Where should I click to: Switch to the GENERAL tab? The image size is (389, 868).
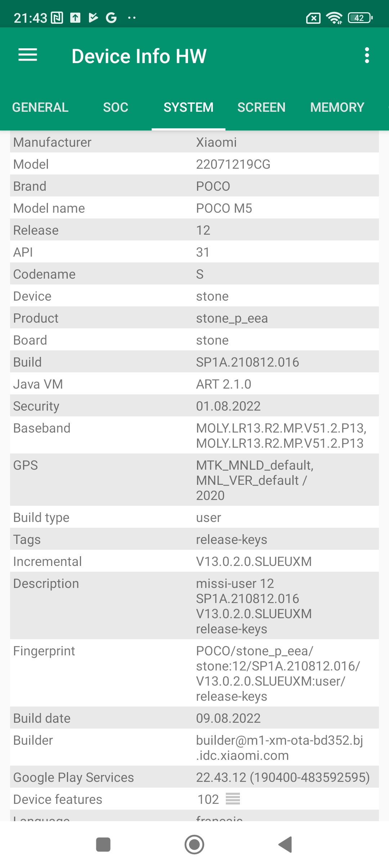click(40, 107)
